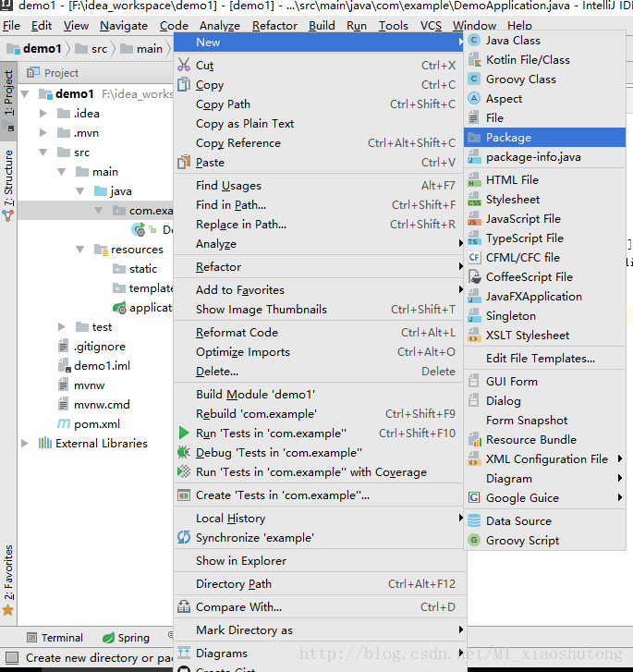Click the Compare With icon
The height and width of the screenshot is (672, 633).
click(184, 606)
